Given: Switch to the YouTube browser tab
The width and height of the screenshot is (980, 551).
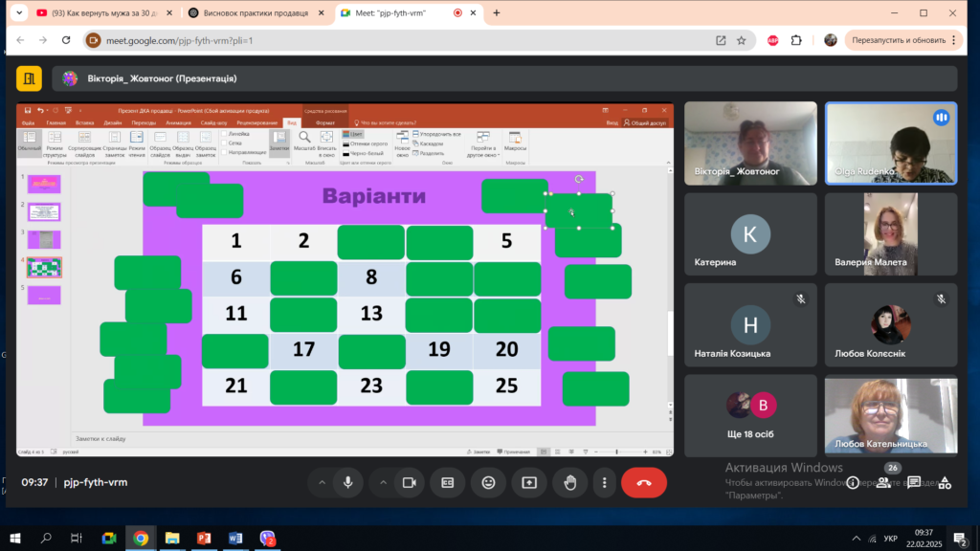Looking at the screenshot, I should [96, 13].
